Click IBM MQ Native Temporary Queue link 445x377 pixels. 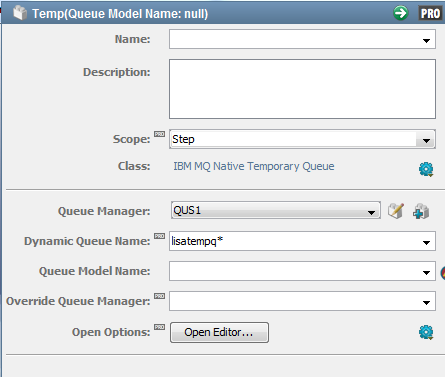(x=254, y=166)
